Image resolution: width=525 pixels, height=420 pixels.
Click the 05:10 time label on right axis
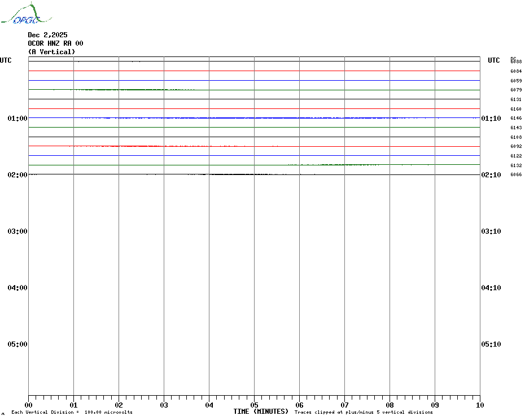pyautogui.click(x=491, y=344)
